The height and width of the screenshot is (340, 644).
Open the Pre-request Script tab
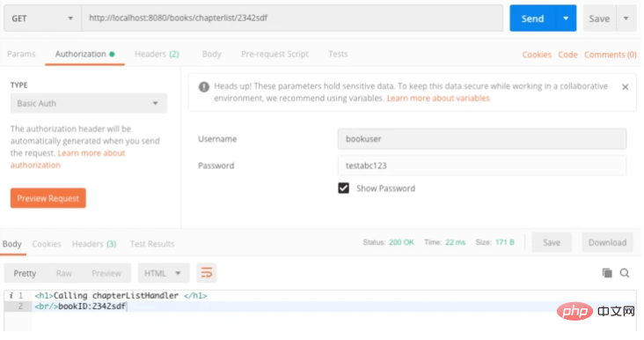[274, 55]
